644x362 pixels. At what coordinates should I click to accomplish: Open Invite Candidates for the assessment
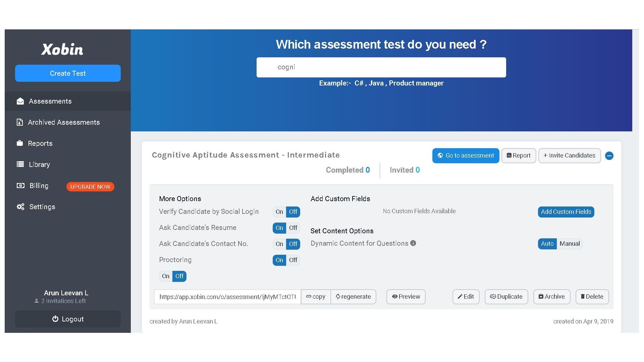(569, 156)
